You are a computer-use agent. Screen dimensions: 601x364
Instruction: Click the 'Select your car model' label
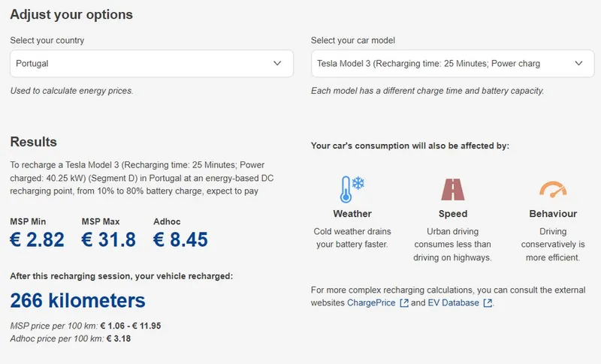(x=352, y=41)
